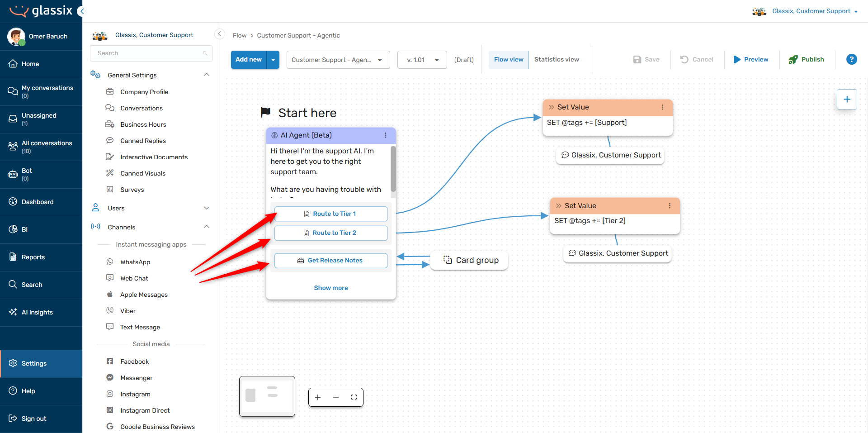This screenshot has height=433, width=868.
Task: Open Glassix, Customer Support account dropdown
Action: pos(805,11)
